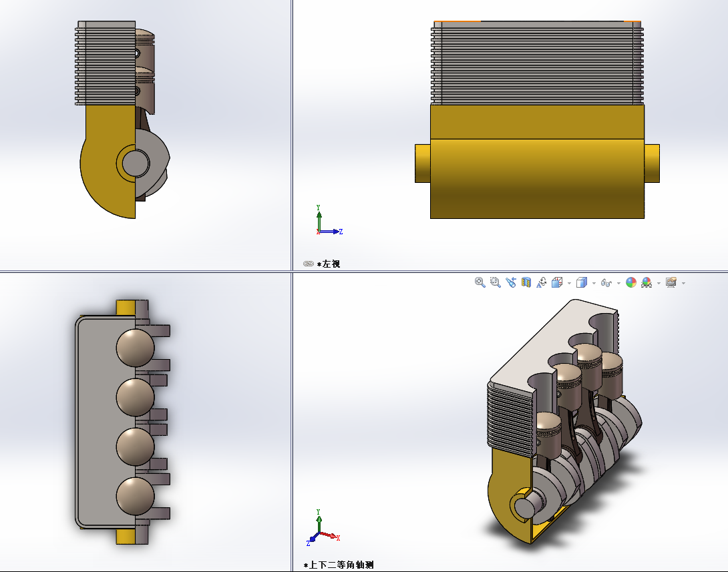Click the Previous View icon

[x=511, y=282]
